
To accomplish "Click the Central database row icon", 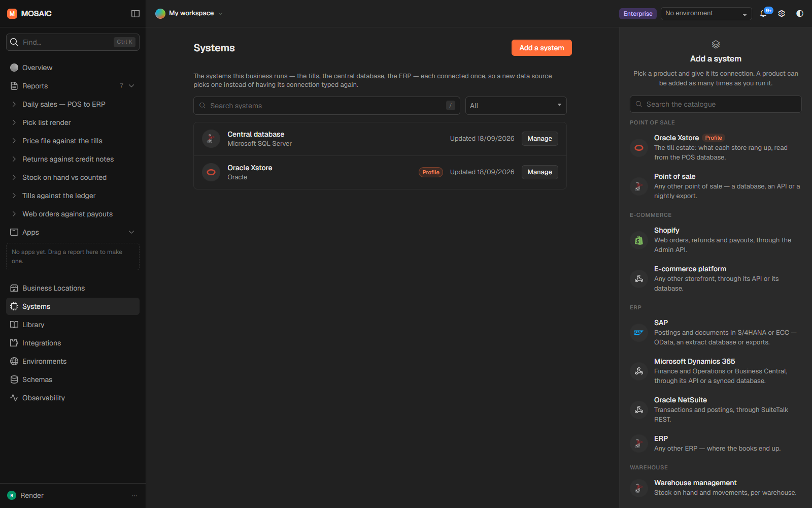I will coord(211,139).
